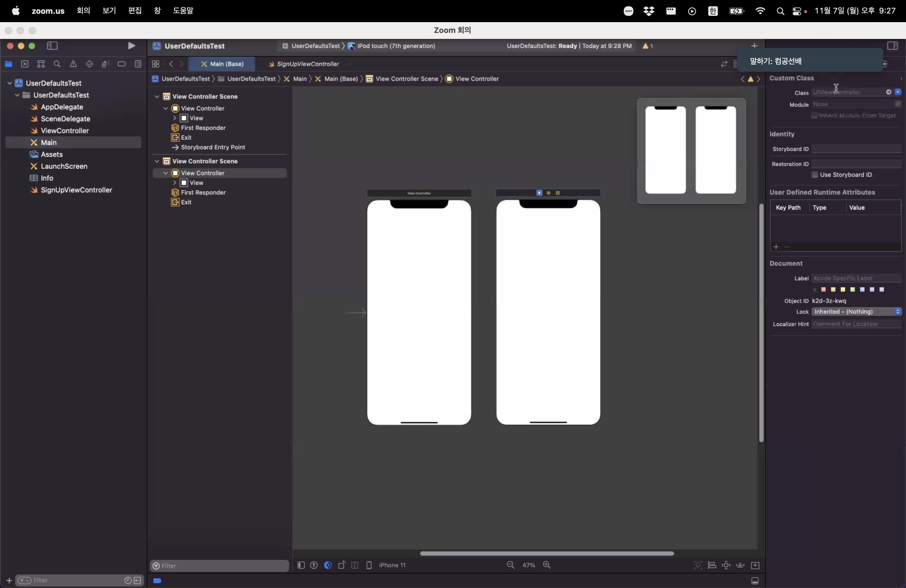The height and width of the screenshot is (588, 906).
Task: Jump to issue via yellow warning triangle
Action: (x=751, y=79)
